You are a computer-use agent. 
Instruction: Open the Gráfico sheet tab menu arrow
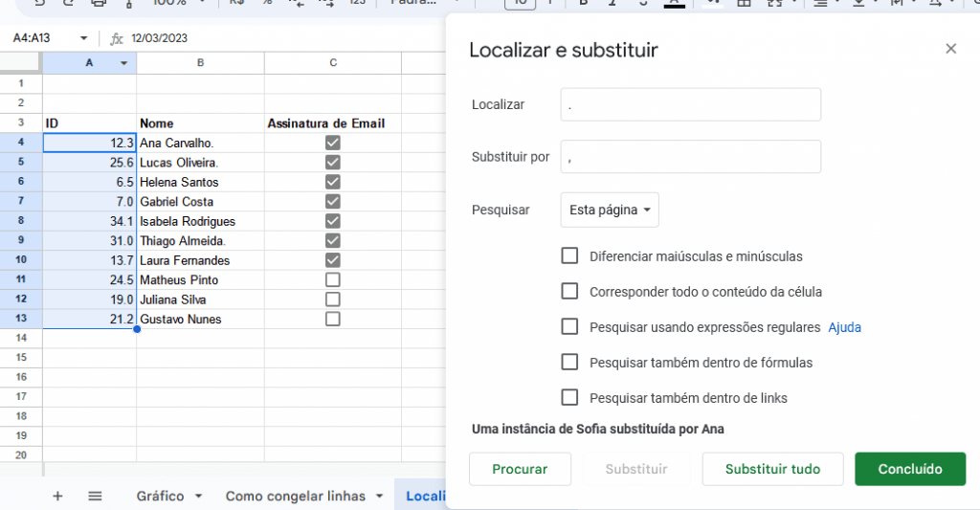[198, 497]
